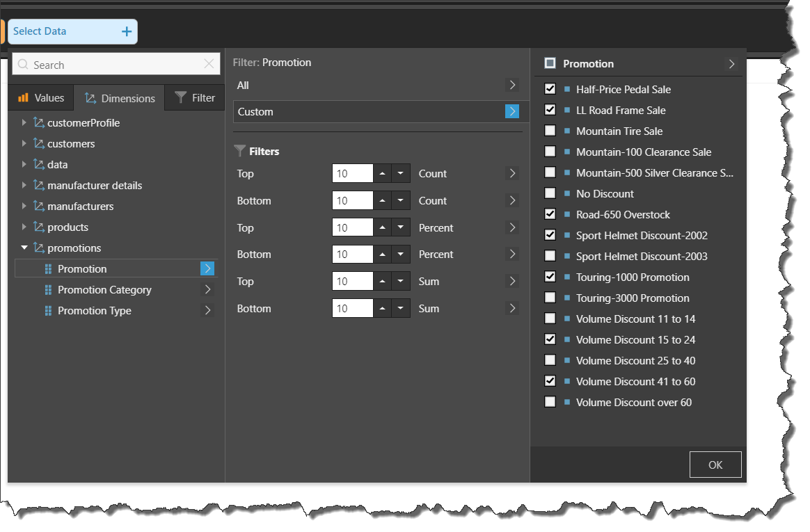This screenshot has height=532, width=810.
Task: Toggle the Promotion select-all checkbox
Action: pos(550,63)
